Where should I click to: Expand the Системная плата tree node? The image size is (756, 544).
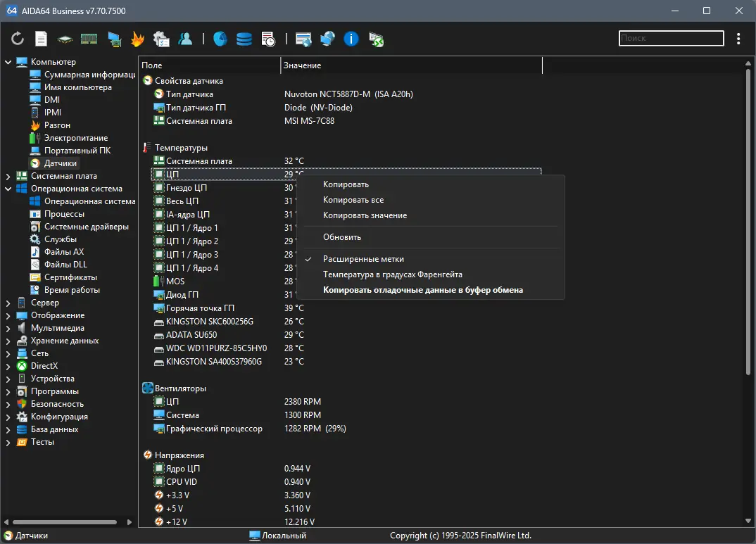tap(8, 177)
